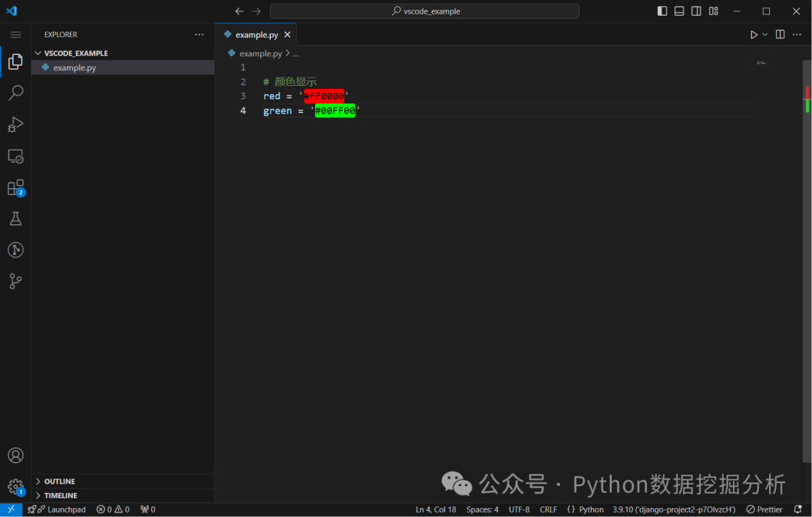Open Source Control branch icon
This screenshot has width=812, height=517.
[16, 281]
